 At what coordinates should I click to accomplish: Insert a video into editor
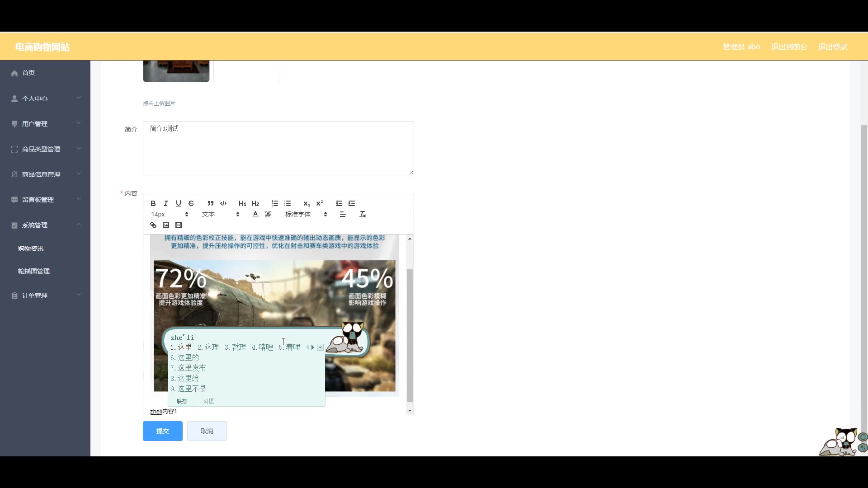pos(179,225)
